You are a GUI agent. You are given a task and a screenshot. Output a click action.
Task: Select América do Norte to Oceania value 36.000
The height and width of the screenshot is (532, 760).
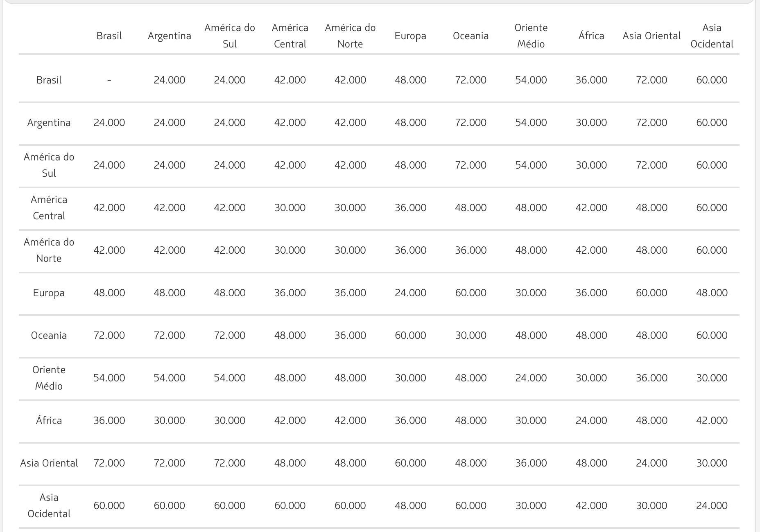coord(470,250)
